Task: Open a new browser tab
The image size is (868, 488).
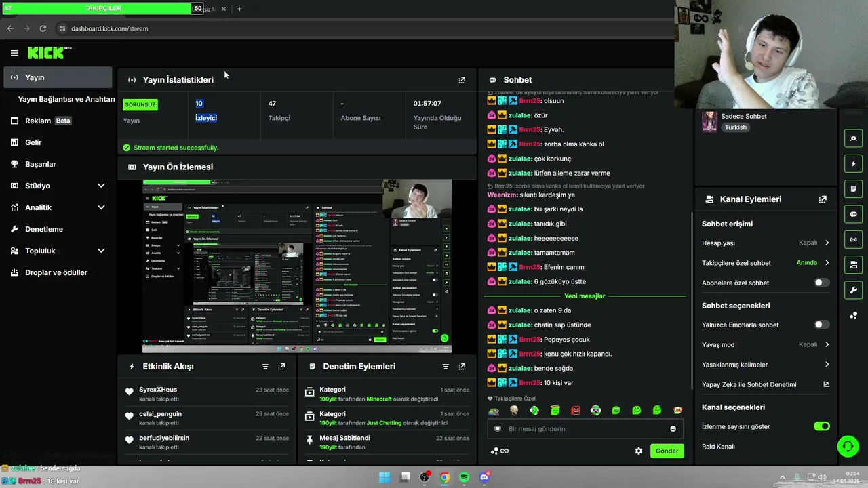Action: click(239, 9)
